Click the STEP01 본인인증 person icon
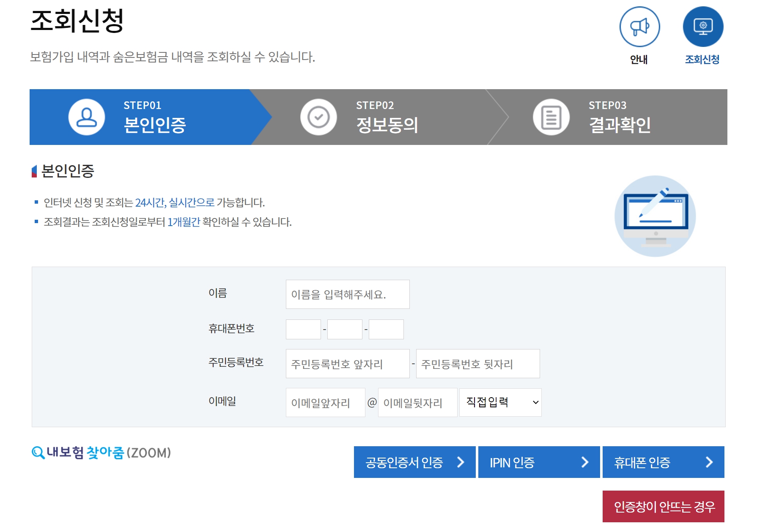This screenshot has height=532, width=757. pos(86,117)
